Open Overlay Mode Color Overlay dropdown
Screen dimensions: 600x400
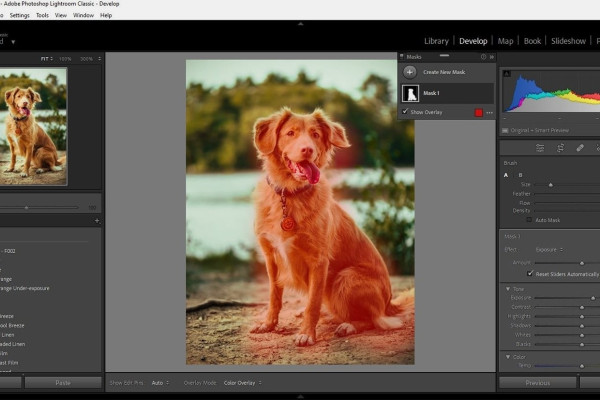(243, 383)
